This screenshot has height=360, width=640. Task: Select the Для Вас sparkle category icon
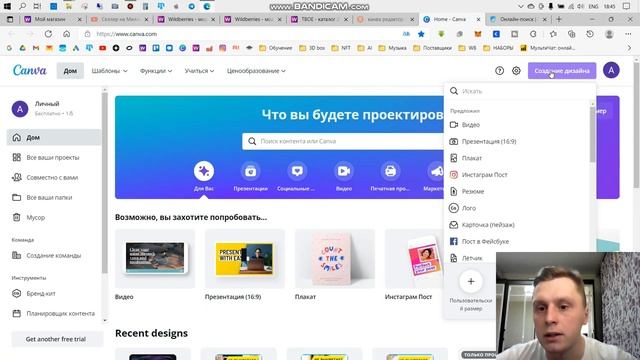pyautogui.click(x=204, y=171)
